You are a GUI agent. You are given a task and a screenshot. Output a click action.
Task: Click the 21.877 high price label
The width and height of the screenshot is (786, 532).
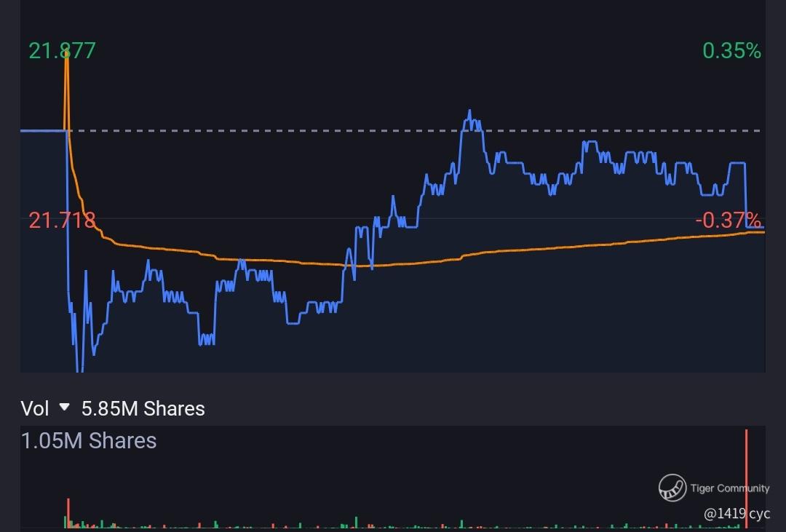(62, 51)
